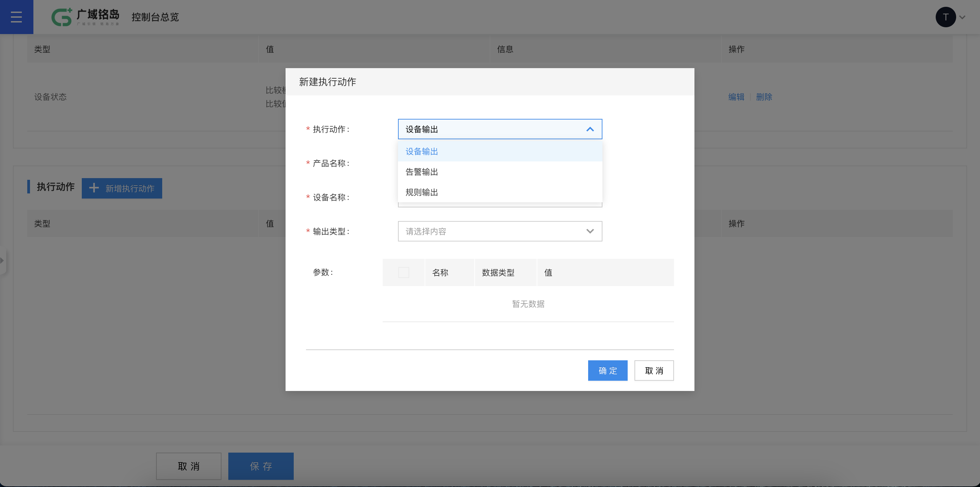Click the 保存 button at page bottom
Image resolution: width=980 pixels, height=487 pixels.
point(261,466)
